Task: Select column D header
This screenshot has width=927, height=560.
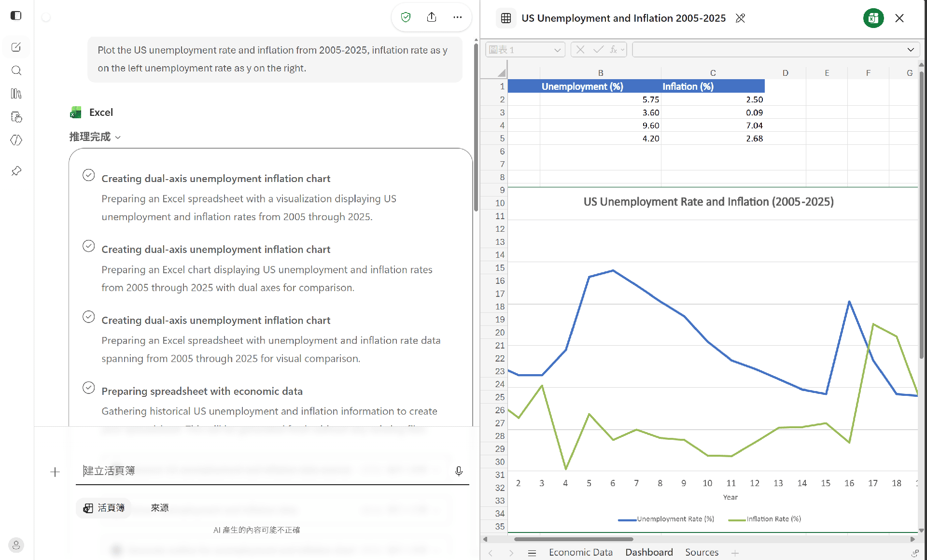Action: (x=785, y=73)
